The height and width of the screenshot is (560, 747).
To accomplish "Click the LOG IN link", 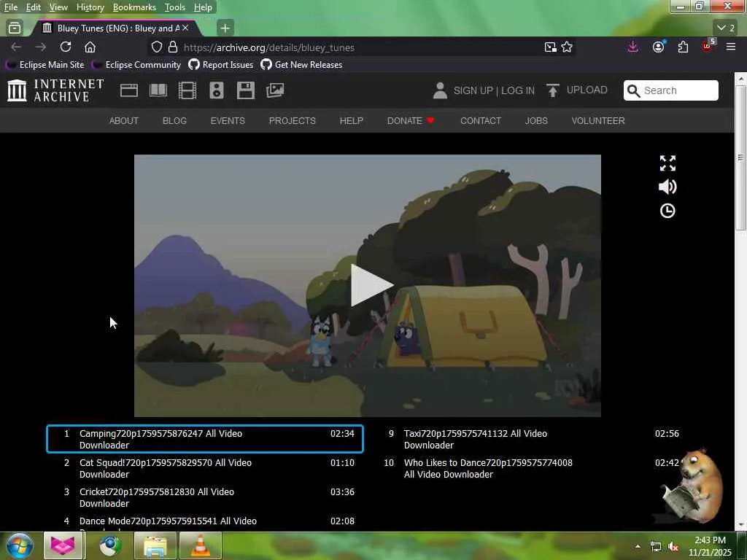I will coord(518,90).
